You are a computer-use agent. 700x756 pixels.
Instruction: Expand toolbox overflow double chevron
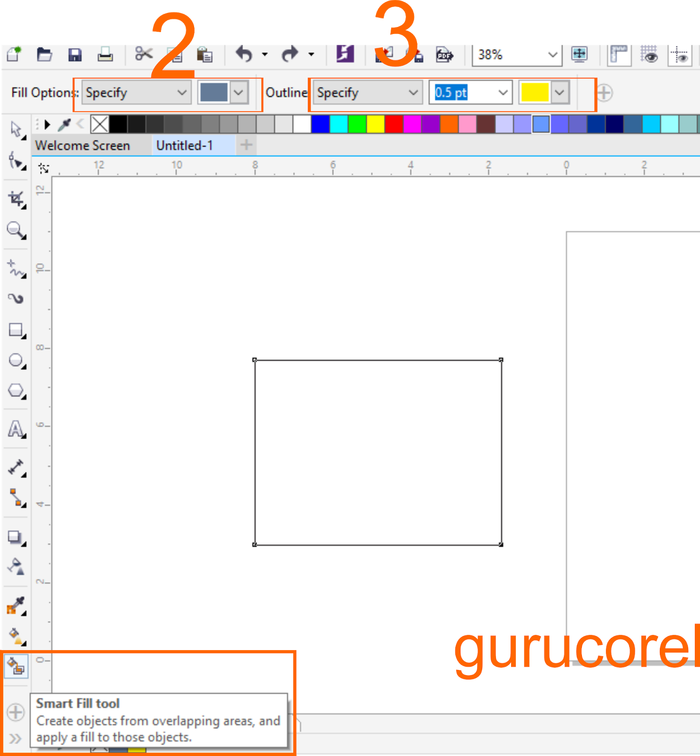[x=15, y=739]
